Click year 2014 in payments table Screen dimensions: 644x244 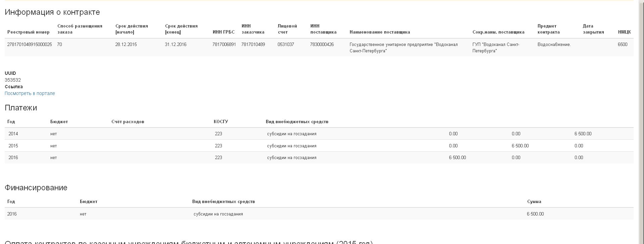pyautogui.click(x=13, y=134)
